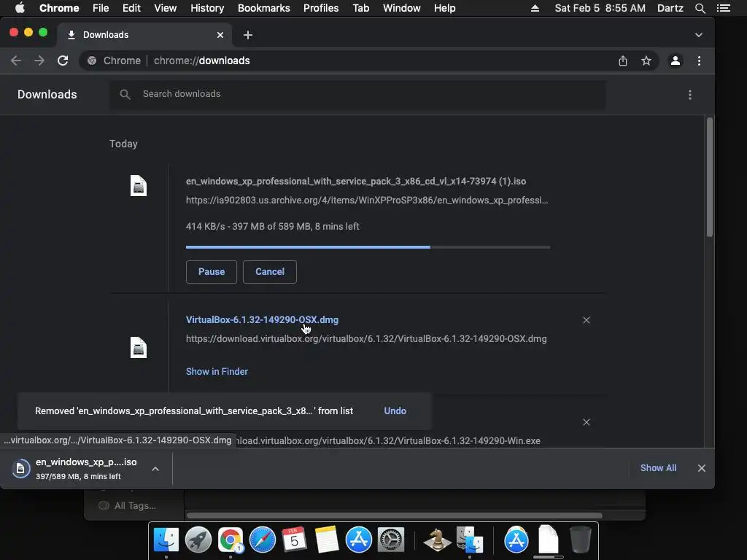Open the Downloads page more actions menu

(x=690, y=95)
